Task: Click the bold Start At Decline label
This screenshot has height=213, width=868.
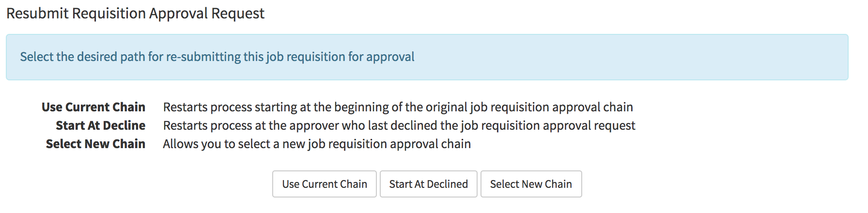Action: click(x=100, y=125)
